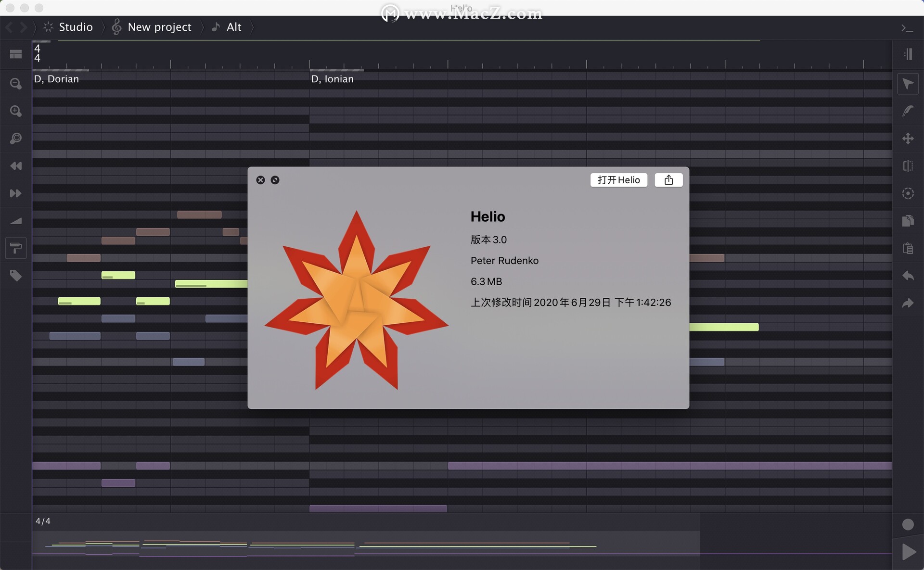924x570 pixels.
Task: Jump to previous anchor rewind icon
Action: point(16,166)
